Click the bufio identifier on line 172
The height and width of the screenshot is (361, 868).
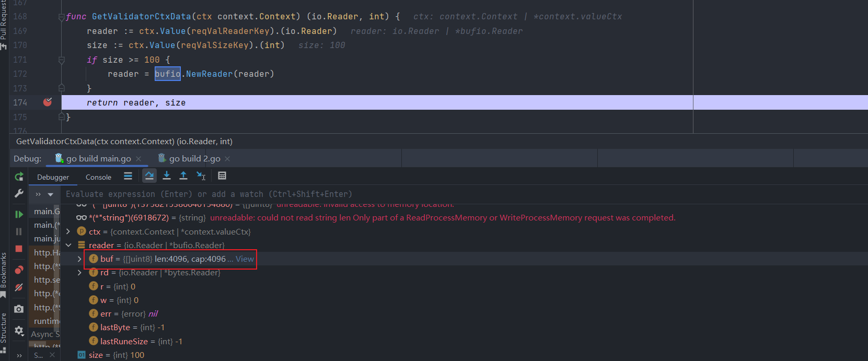[167, 74]
